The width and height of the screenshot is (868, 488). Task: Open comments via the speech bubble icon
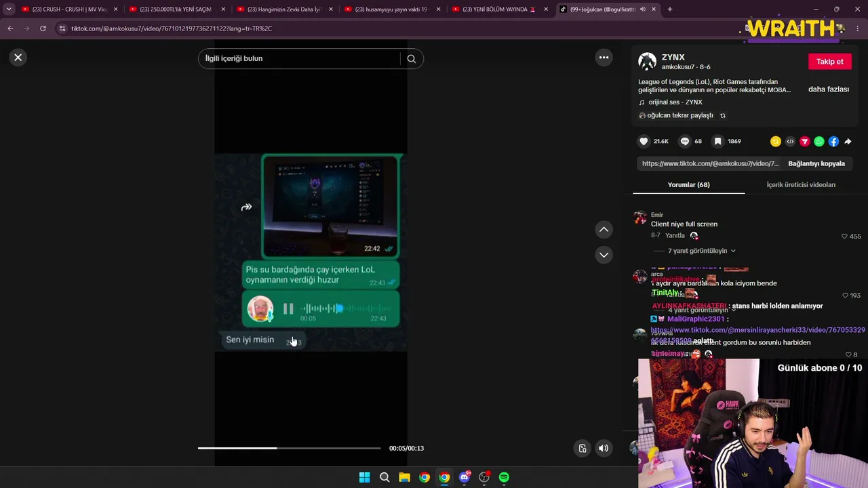(x=685, y=142)
